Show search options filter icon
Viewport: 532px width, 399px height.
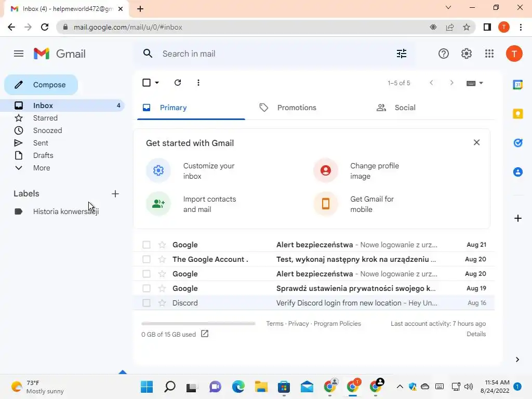[x=402, y=54]
